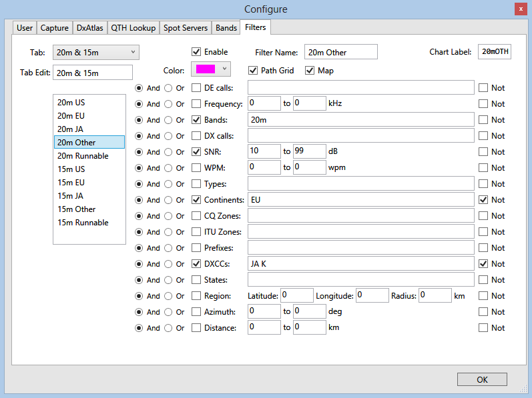Select And radio for Frequency row
The height and width of the screenshot is (398, 532).
point(139,104)
